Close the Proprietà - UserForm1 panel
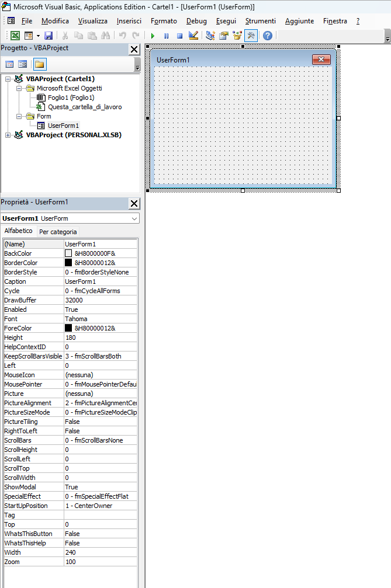Screen dimensions: 391x588 click(x=134, y=203)
